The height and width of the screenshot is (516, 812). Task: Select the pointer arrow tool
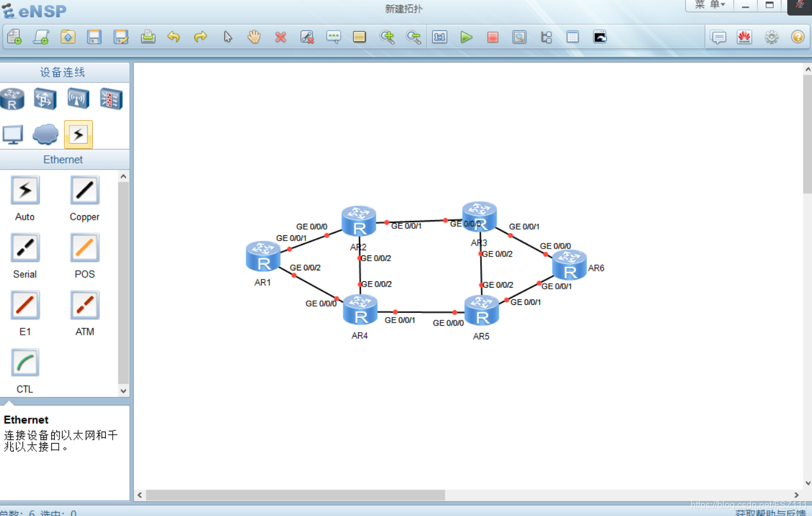228,37
